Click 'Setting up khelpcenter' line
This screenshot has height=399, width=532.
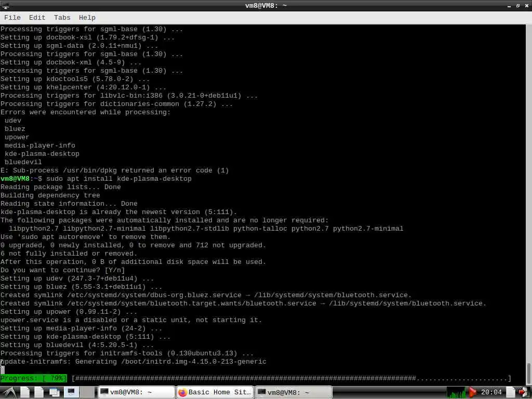[84, 87]
